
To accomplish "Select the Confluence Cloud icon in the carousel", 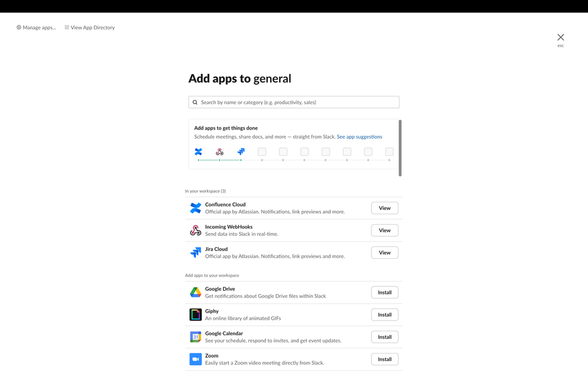I will click(198, 152).
